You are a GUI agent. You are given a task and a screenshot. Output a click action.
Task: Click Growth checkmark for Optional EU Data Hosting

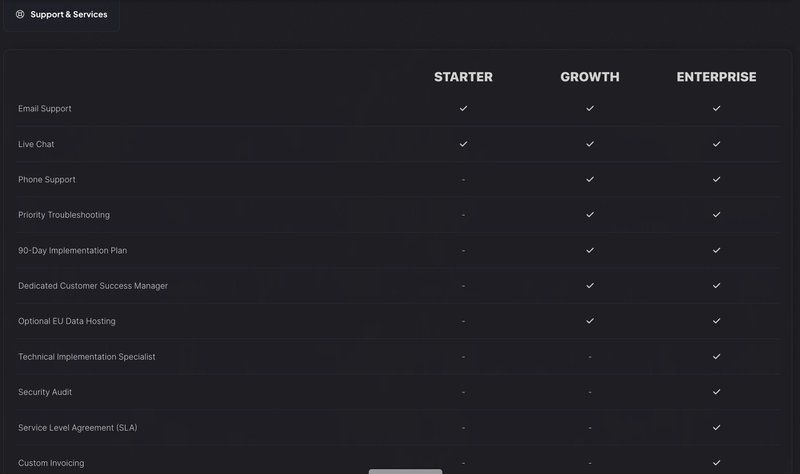tap(590, 321)
